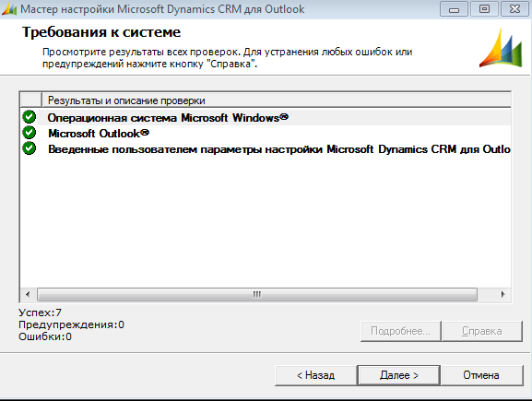532x401 pixels.
Task: Go back with the Назад button
Action: pyautogui.click(x=316, y=375)
